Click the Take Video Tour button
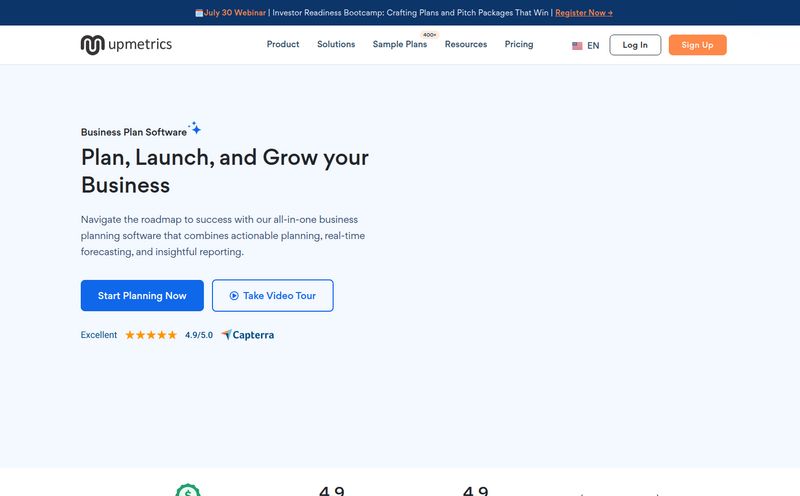The width and height of the screenshot is (800, 496). tap(272, 295)
